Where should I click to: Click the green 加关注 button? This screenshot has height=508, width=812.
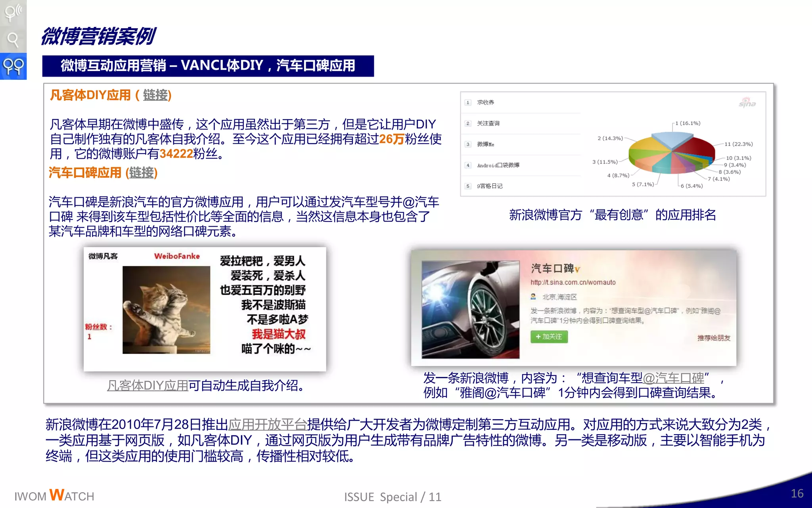549,337
